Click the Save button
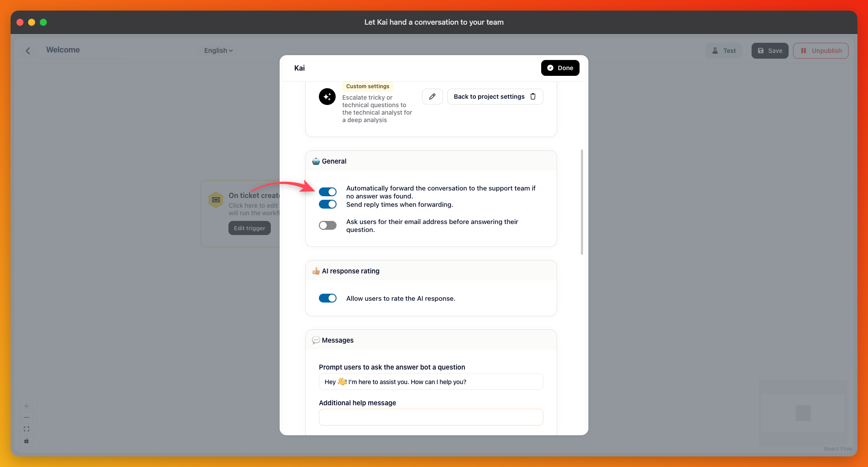868x467 pixels. point(770,51)
